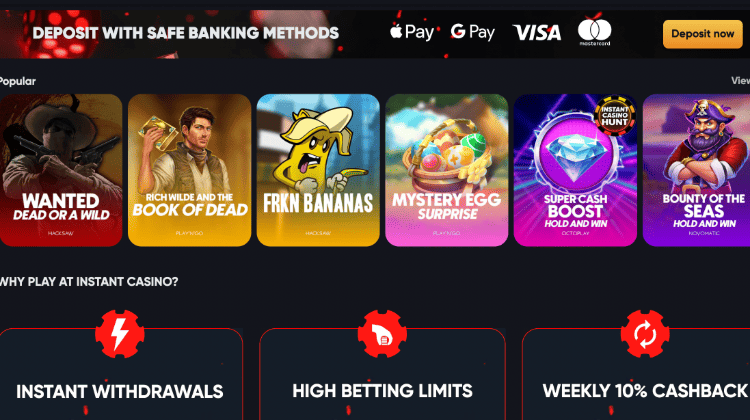Launch the FRKN Bananas slot
The image size is (750, 420).
[318, 170]
